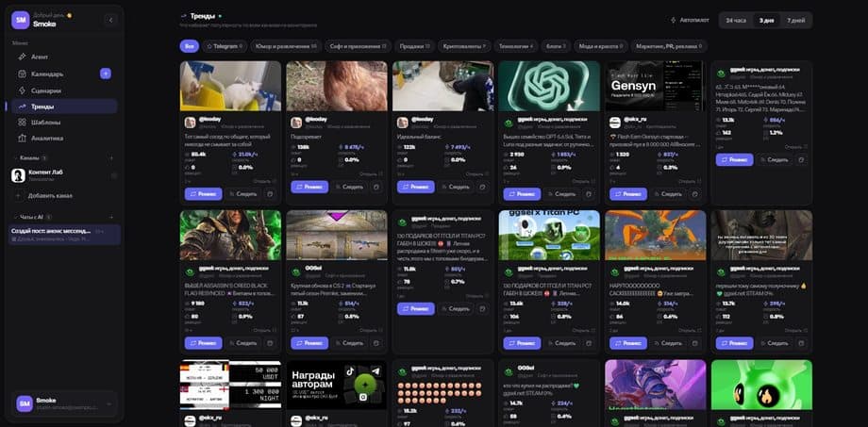Click @looday avatar on cat post

pyautogui.click(x=190, y=123)
